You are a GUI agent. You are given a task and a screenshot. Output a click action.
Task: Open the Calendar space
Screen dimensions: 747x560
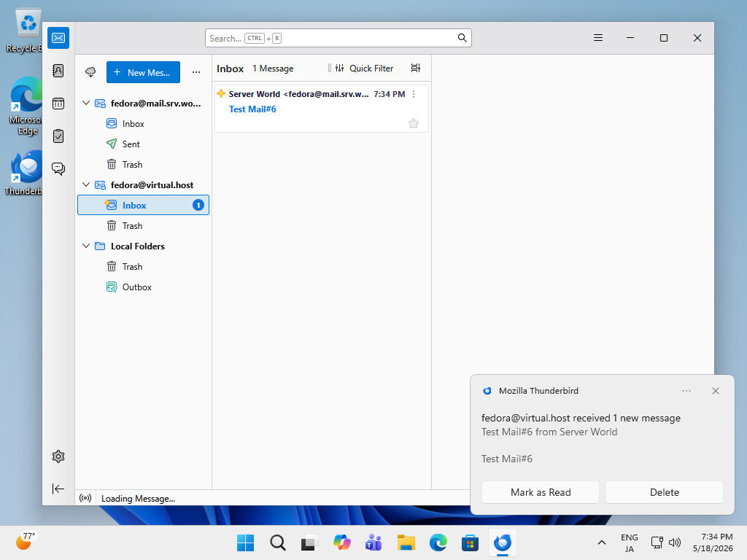(58, 104)
